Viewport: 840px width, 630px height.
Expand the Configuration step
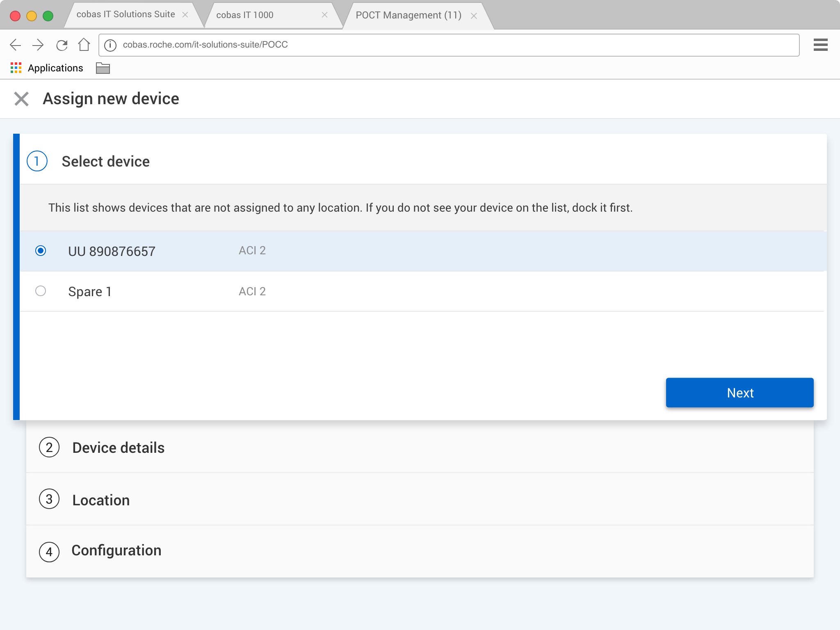116,550
